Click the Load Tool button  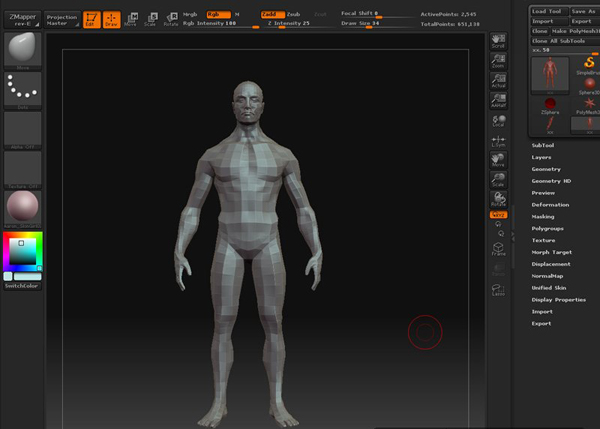click(x=549, y=11)
